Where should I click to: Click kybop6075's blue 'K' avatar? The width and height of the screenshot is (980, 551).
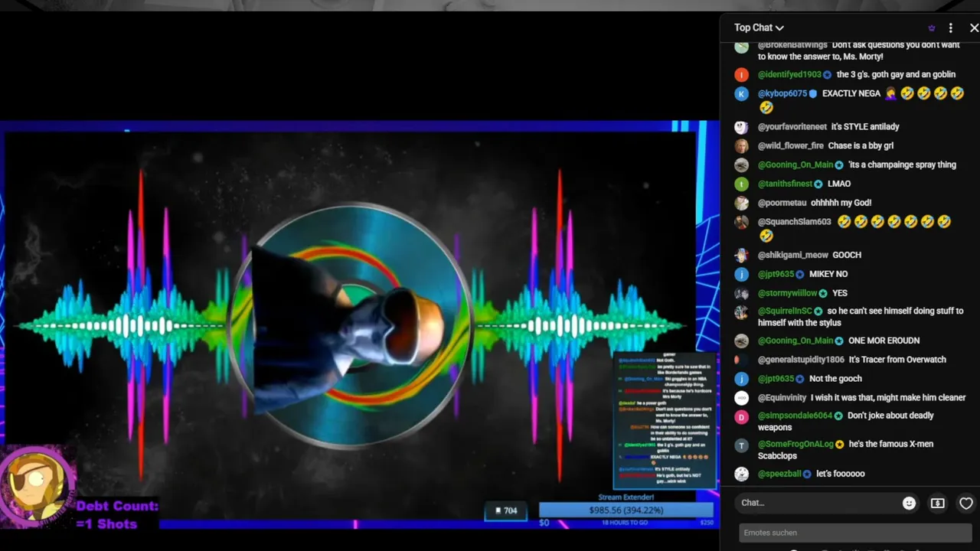tap(741, 94)
